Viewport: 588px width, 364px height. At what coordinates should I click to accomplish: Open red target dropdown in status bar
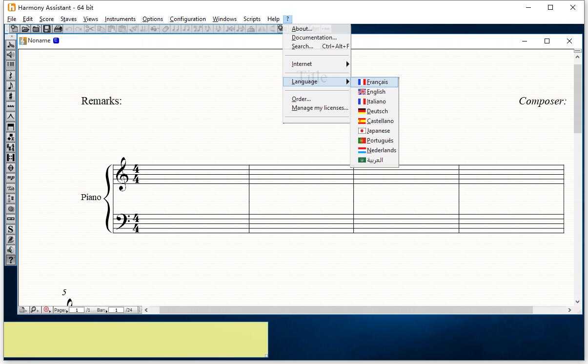point(47,309)
